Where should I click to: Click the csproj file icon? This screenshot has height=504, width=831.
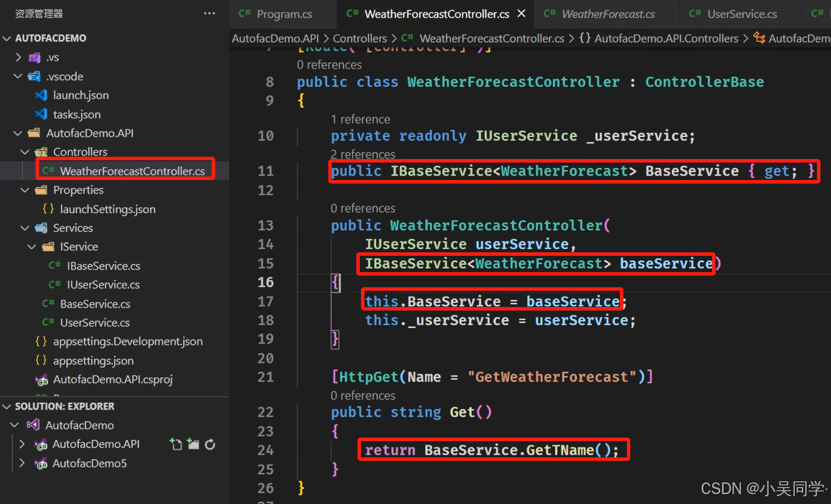41,380
